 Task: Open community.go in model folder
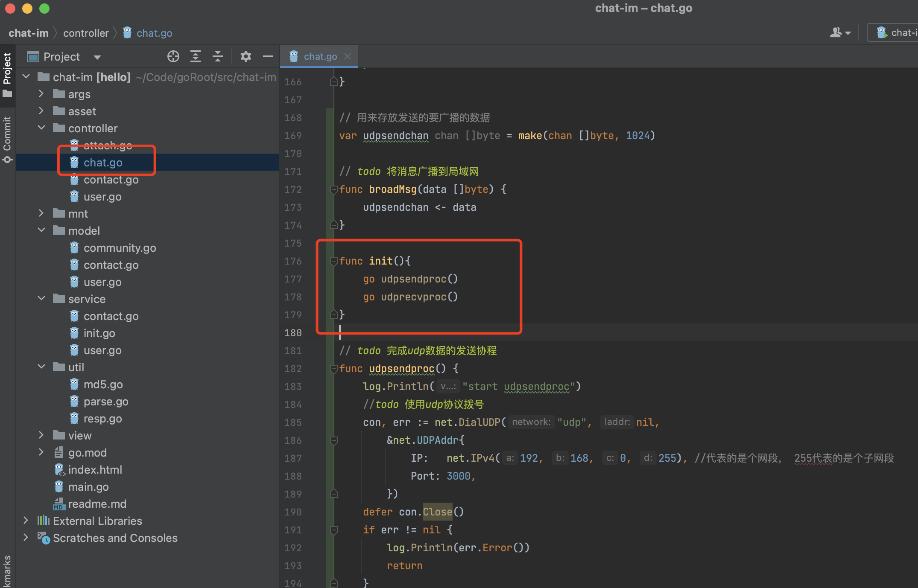coord(120,248)
